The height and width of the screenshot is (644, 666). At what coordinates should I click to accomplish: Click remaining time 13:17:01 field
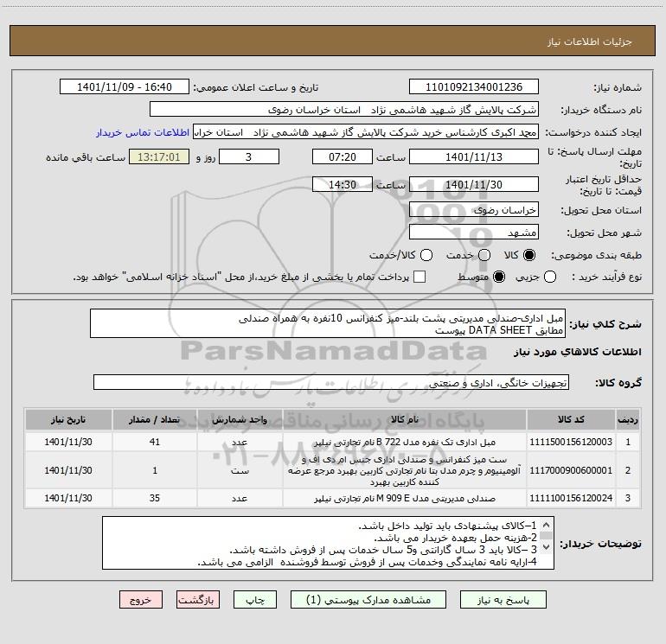point(159,156)
